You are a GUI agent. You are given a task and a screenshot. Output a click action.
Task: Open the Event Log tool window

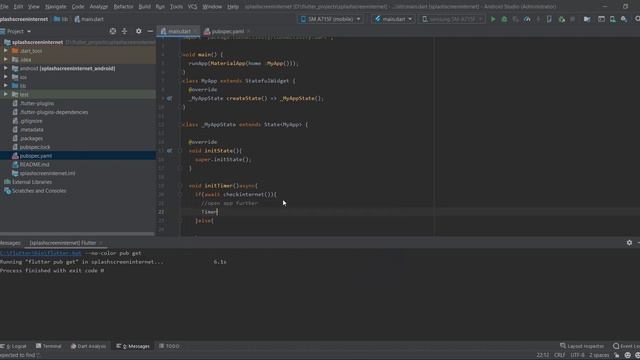[x=627, y=346]
